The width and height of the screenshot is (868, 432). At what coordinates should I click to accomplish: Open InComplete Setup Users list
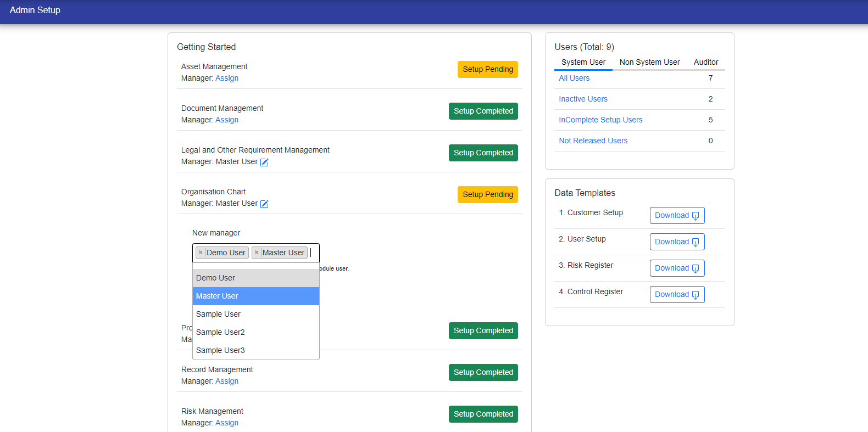600,120
